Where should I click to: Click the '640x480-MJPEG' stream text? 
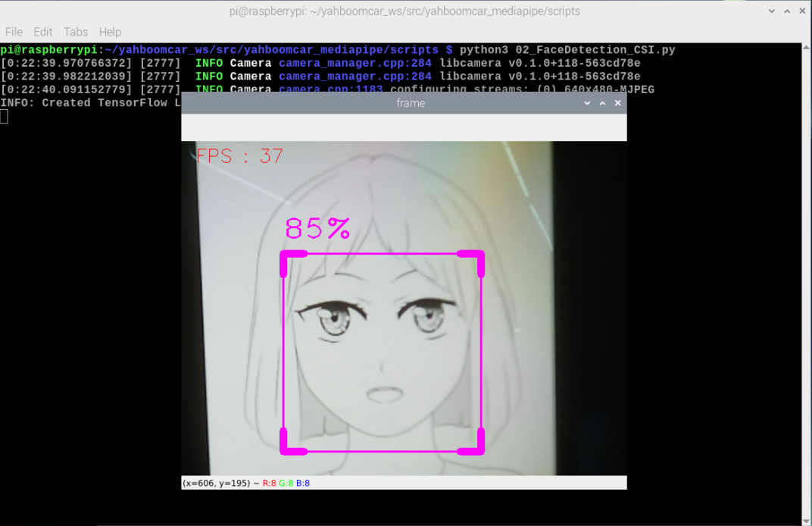pyautogui.click(x=610, y=89)
